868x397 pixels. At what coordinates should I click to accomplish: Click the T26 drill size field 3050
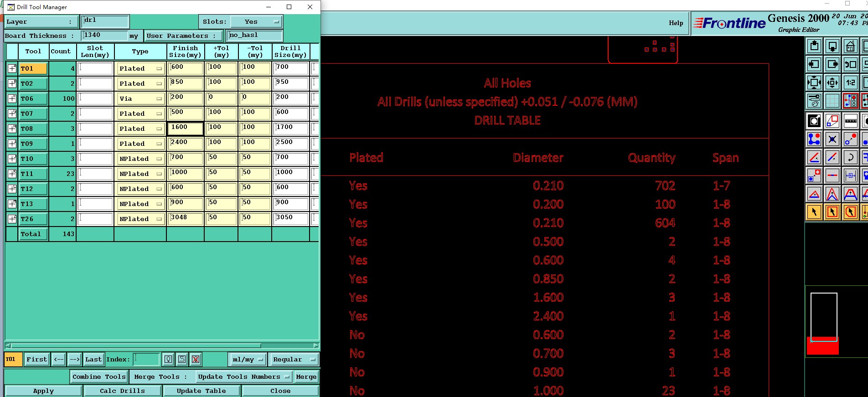coord(291,219)
